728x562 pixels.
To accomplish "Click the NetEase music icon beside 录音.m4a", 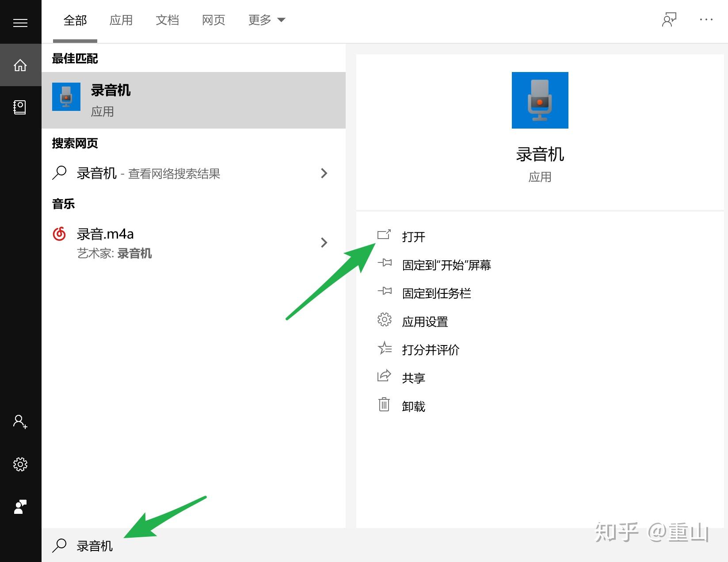I will pyautogui.click(x=59, y=234).
